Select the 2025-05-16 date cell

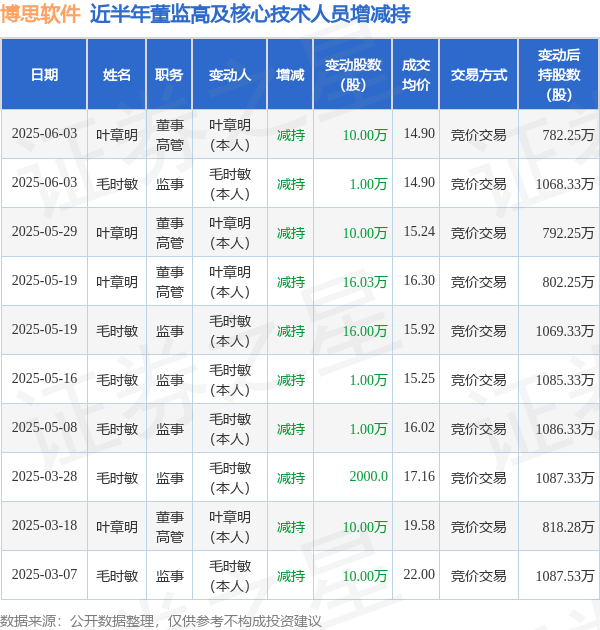[44, 379]
